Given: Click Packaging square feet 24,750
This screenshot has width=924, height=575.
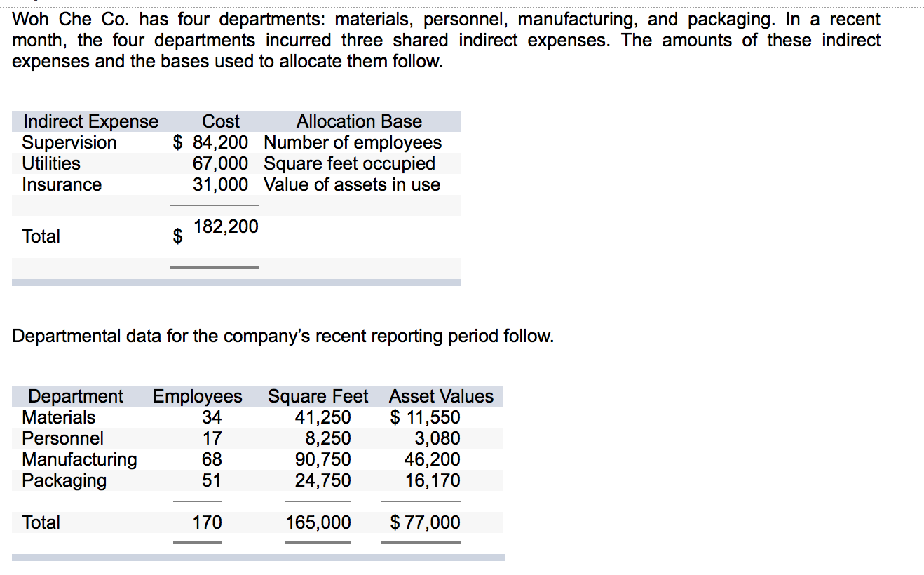Looking at the screenshot, I should (x=322, y=480).
